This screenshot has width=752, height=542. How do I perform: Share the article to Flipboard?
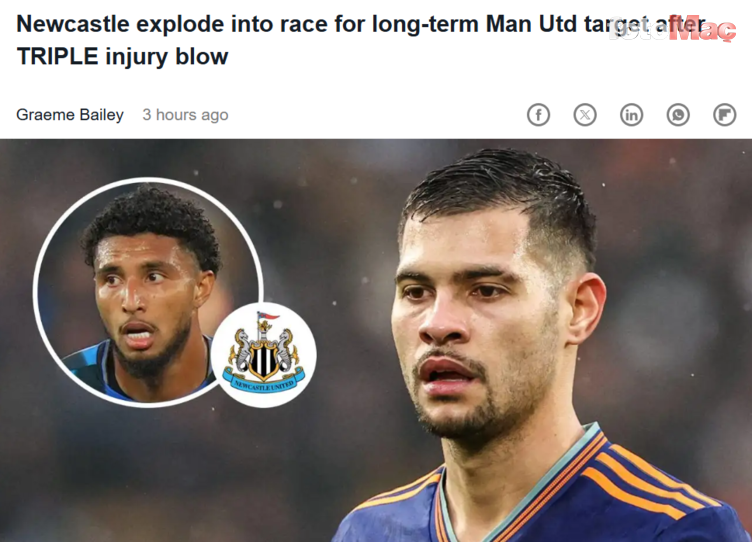[x=724, y=115]
